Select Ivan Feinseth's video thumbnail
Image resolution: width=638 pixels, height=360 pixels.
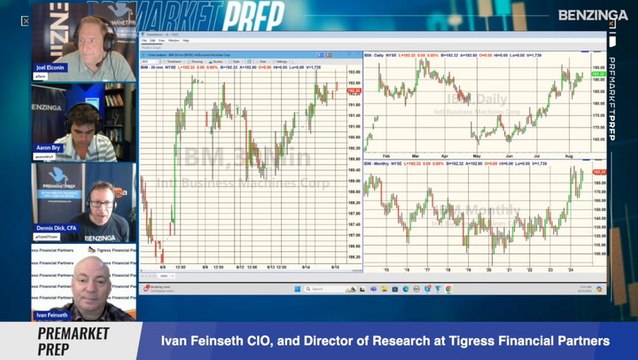[x=84, y=282]
